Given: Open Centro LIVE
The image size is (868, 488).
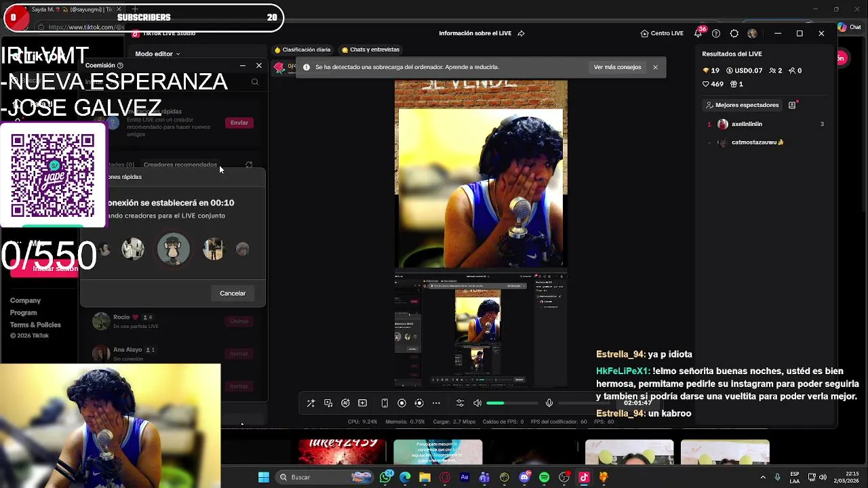Looking at the screenshot, I should [662, 33].
